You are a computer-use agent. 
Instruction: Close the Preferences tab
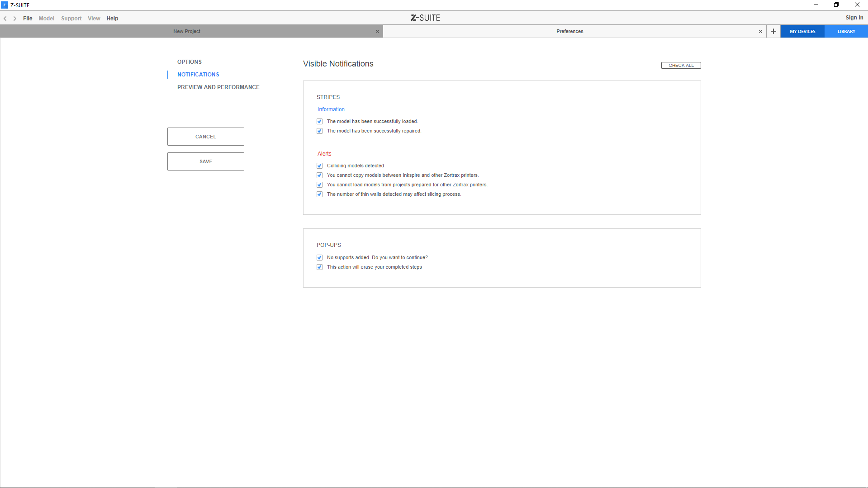pyautogui.click(x=760, y=31)
